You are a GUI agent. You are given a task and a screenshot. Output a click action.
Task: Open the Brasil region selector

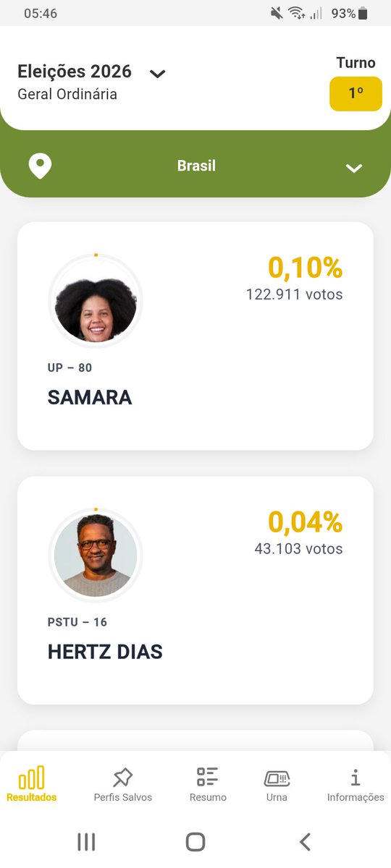[x=195, y=164]
